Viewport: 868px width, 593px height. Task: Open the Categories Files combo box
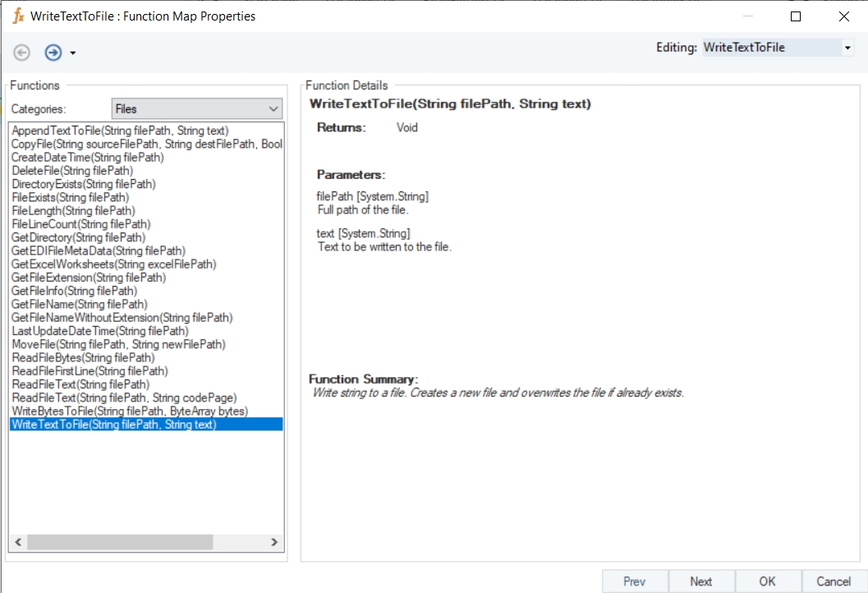point(197,109)
